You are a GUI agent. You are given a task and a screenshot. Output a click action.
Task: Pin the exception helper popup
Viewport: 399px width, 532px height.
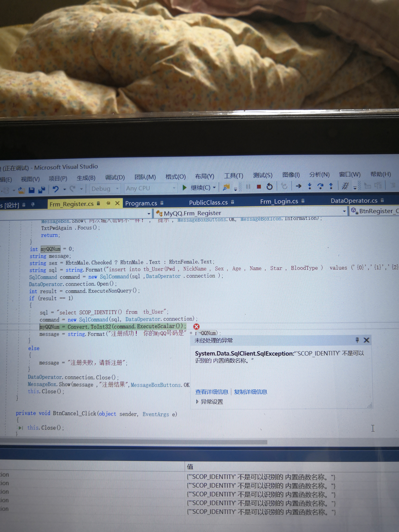tap(357, 340)
